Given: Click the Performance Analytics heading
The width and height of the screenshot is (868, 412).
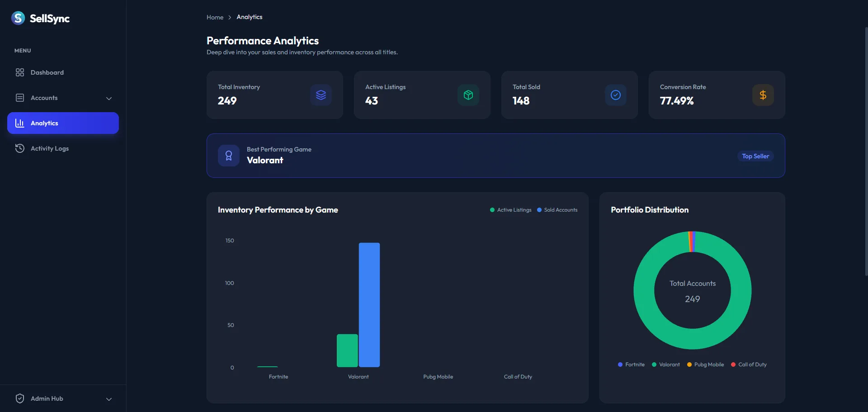Looking at the screenshot, I should coord(263,41).
